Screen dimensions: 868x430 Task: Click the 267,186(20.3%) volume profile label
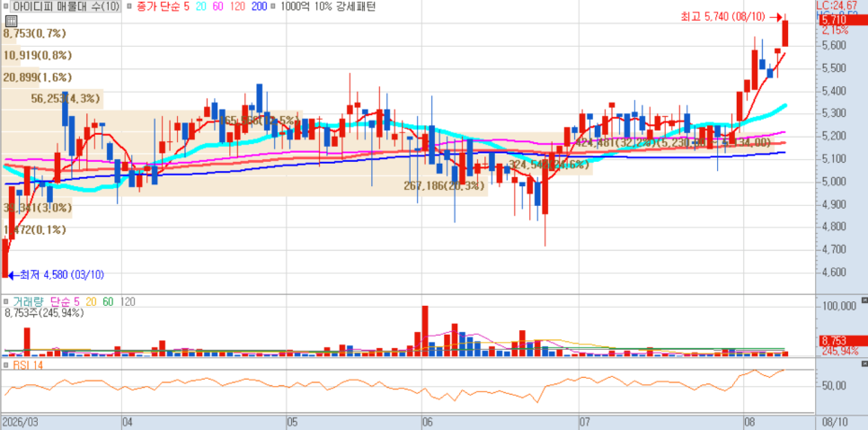point(444,186)
